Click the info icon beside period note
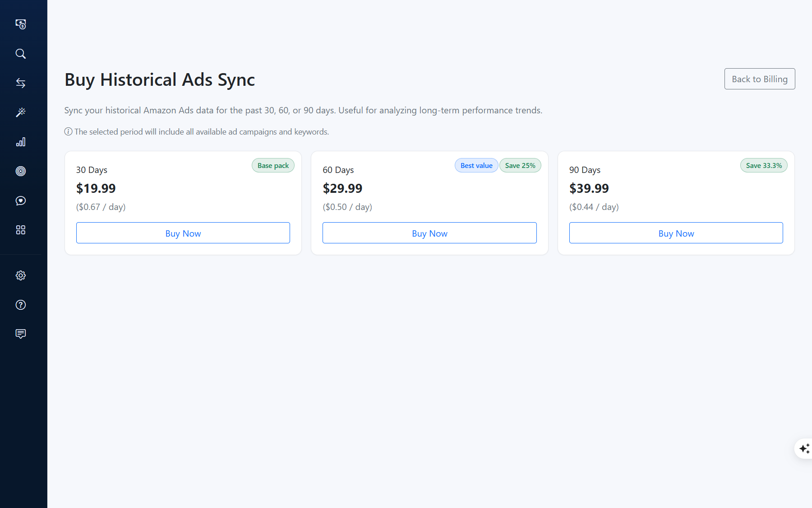The image size is (812, 508). click(x=68, y=131)
